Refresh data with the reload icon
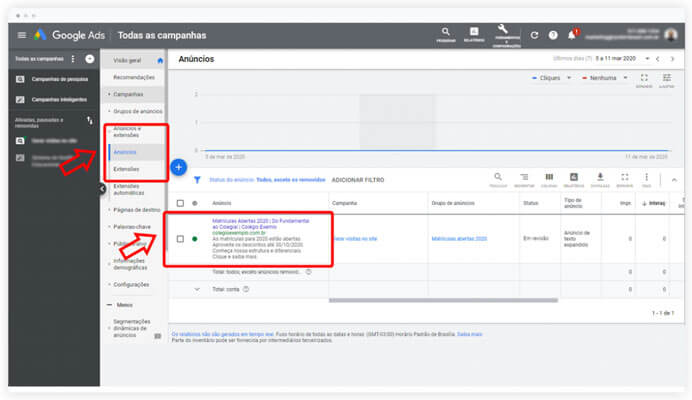 (534, 35)
